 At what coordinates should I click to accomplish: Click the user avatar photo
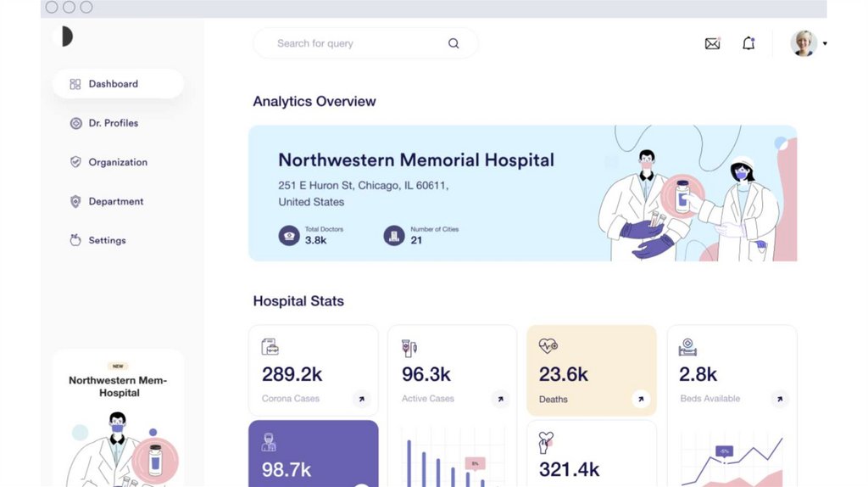coord(804,43)
